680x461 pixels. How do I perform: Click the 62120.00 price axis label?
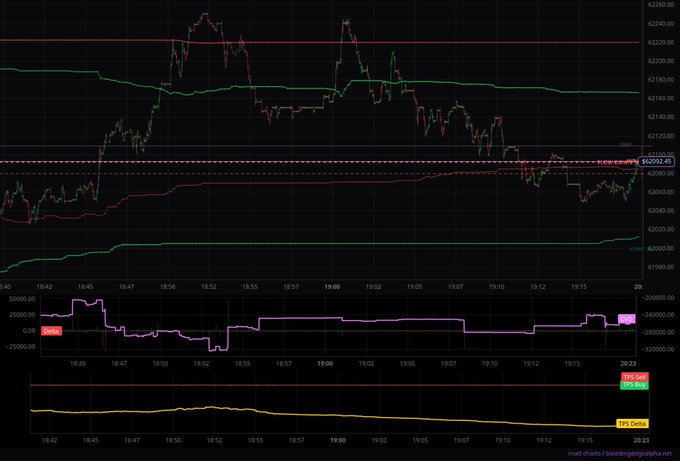tap(660, 136)
